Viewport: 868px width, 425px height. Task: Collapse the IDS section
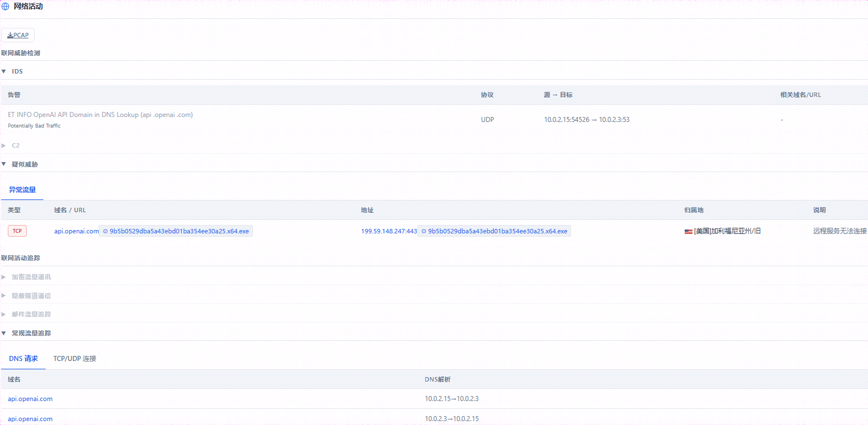click(x=4, y=71)
